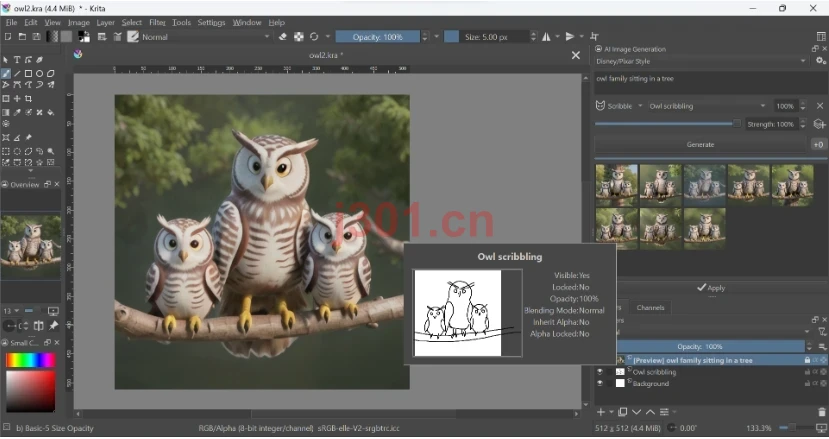
Task: Select the Zoom magnifier tool
Action: (x=51, y=151)
